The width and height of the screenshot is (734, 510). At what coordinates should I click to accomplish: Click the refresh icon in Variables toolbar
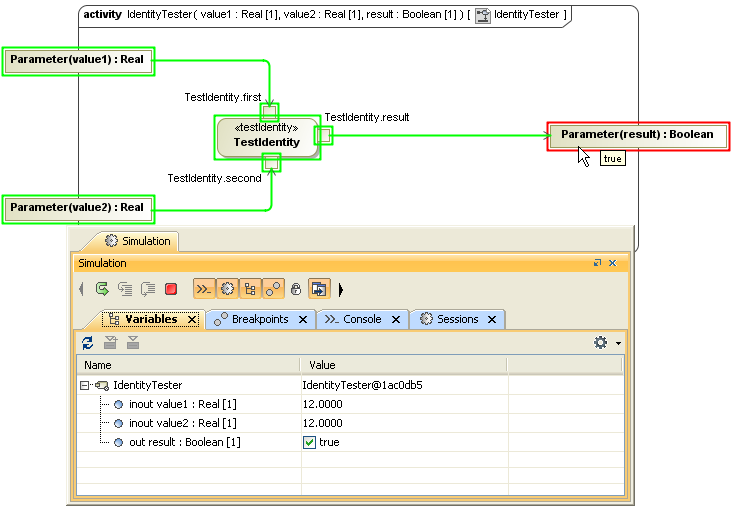coord(88,343)
